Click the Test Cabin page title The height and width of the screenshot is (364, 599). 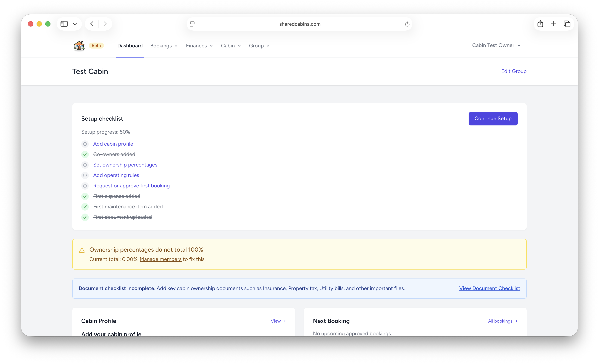point(90,71)
